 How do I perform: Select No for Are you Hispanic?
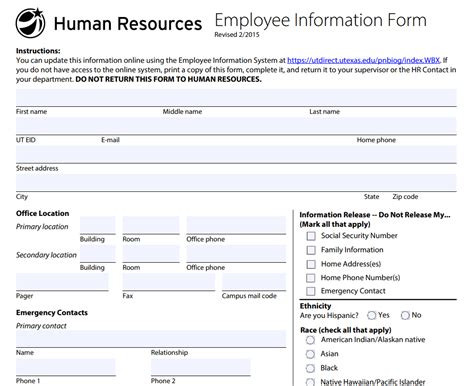coord(405,315)
